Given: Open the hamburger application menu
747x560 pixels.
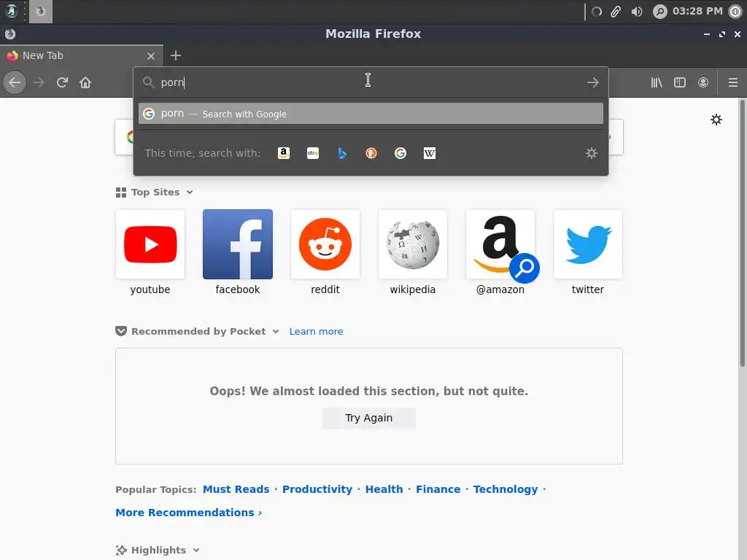Looking at the screenshot, I should click(733, 82).
